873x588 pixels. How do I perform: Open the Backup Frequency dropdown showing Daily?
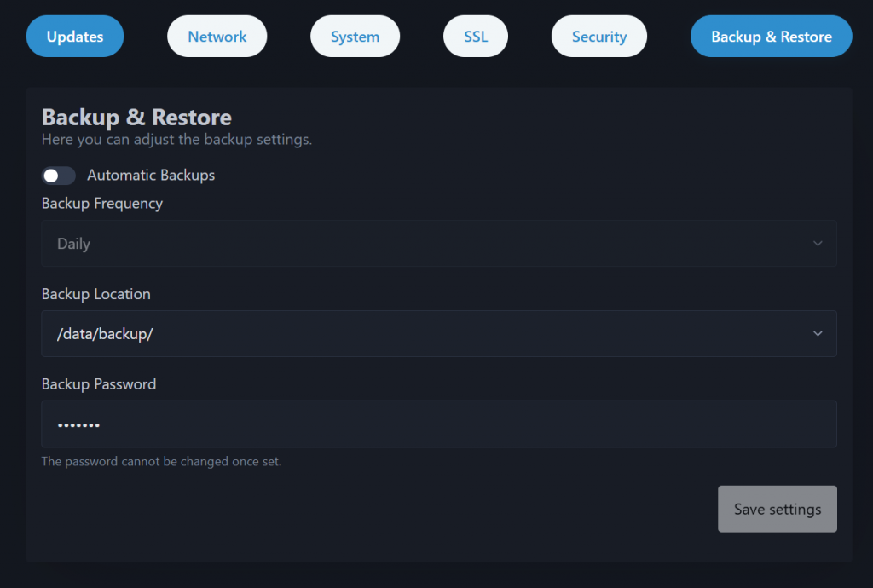(x=426, y=244)
